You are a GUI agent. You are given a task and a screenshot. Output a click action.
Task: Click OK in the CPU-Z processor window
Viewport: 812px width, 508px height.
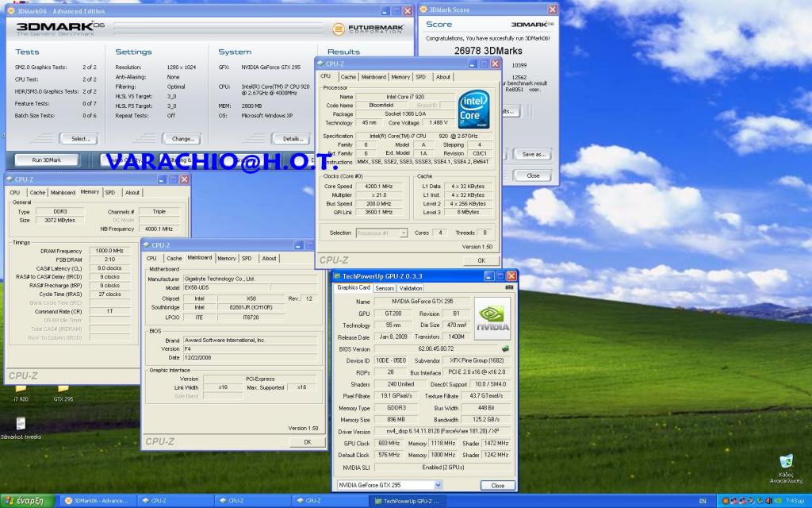point(481,260)
